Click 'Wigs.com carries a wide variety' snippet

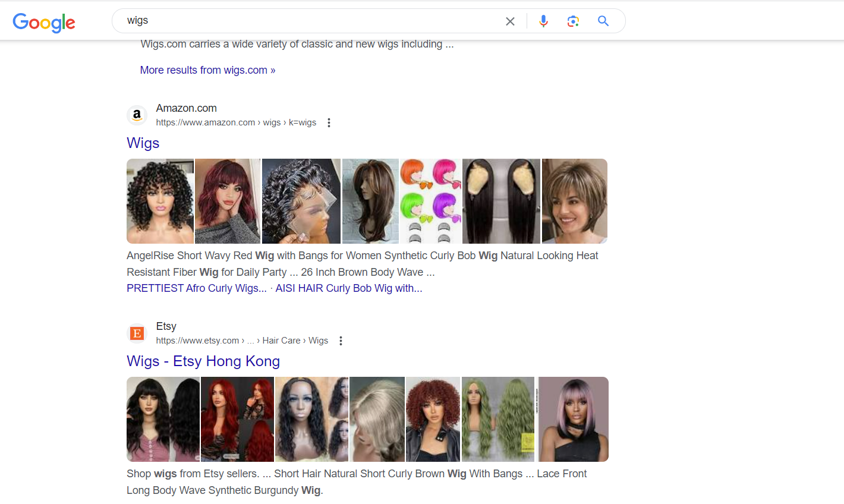coord(297,44)
